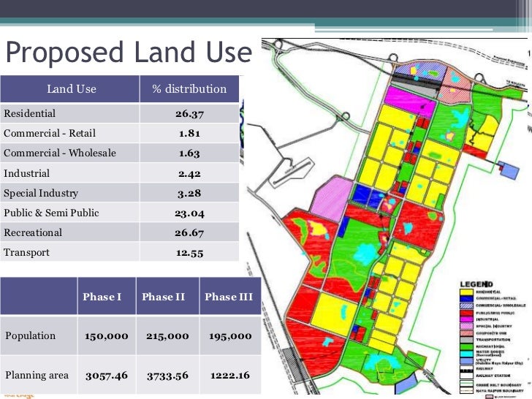Screen dimensions: 532x399
Task: Click the green Recreational legend swatch
Action: 466,347
